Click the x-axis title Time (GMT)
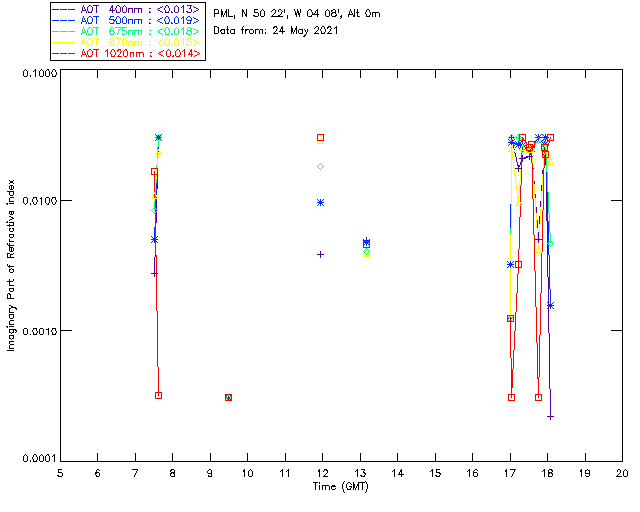Image resolution: width=640 pixels, height=512 pixels. (x=341, y=486)
